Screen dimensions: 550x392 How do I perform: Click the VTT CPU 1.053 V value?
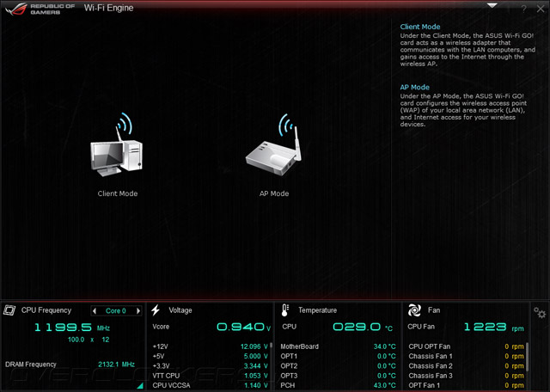[256, 376]
